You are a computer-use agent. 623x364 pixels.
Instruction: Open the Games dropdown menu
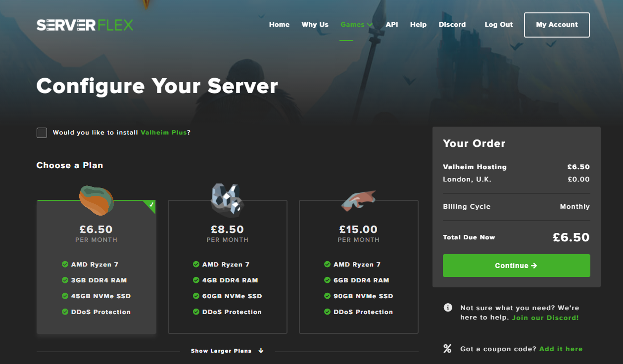tap(356, 24)
